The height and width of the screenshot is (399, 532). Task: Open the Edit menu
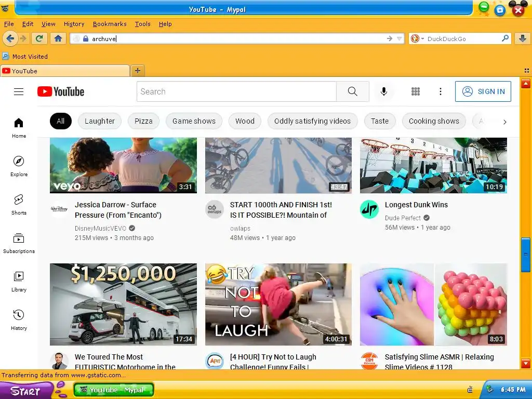point(28,24)
